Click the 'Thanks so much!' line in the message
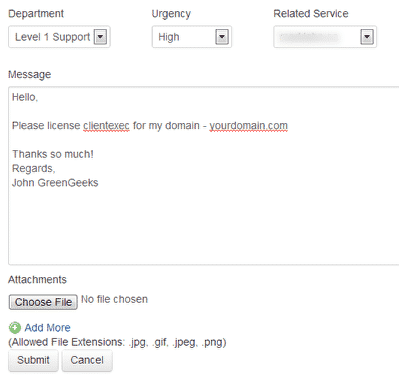This screenshot has width=399, height=381. coord(53,154)
